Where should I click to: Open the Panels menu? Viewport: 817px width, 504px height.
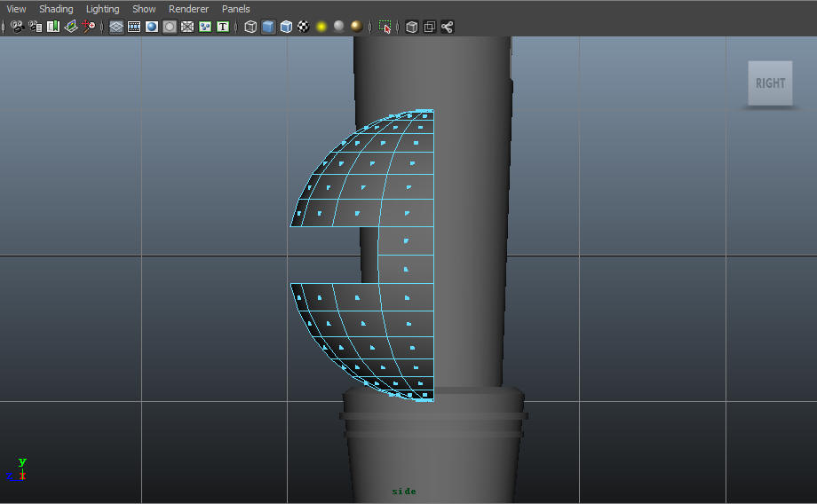[x=235, y=9]
